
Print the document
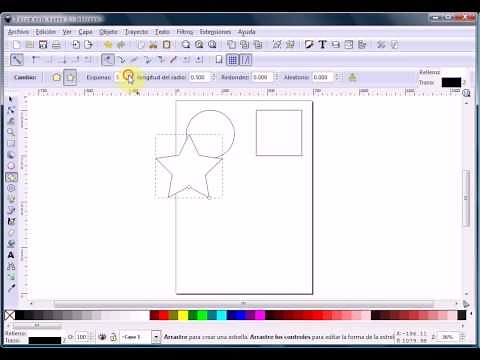click(x=56, y=44)
